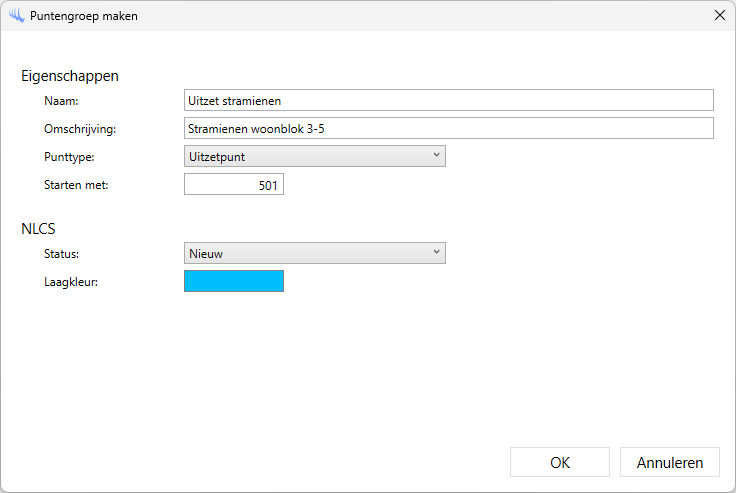Close the Puntengroep maken dialog
Viewport: 736px width, 493px height.
tap(719, 16)
